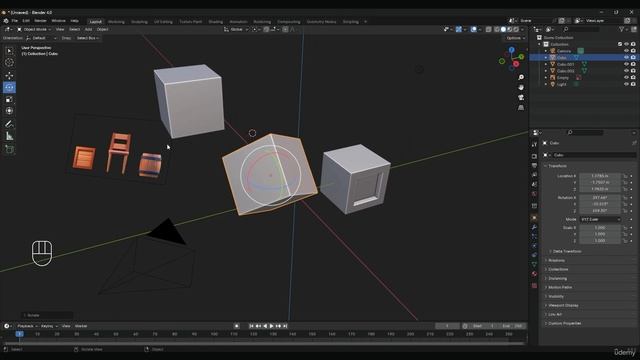The width and height of the screenshot is (640, 360).
Task: Switch to Rendered viewport shading
Action: coord(516,29)
